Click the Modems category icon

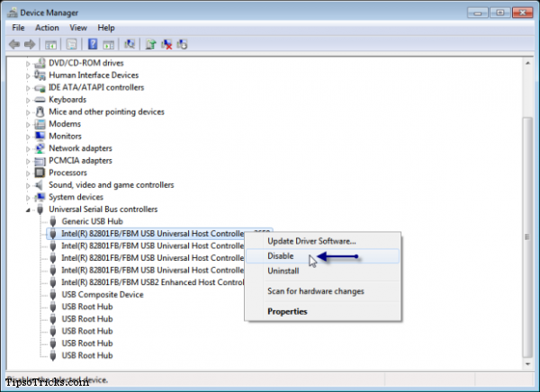(x=40, y=124)
